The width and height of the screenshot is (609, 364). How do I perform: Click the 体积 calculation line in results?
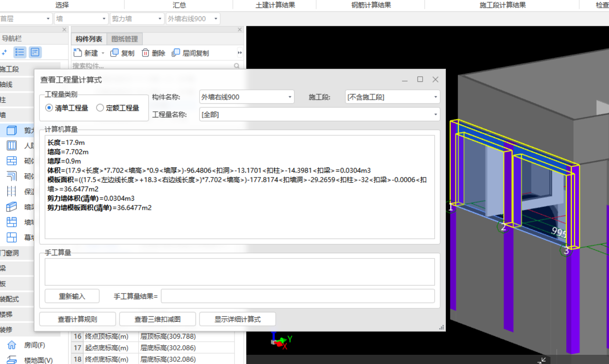(210, 170)
